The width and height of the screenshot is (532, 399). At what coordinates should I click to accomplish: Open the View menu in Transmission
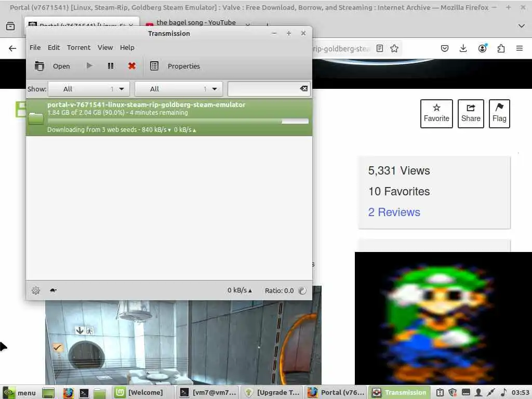click(105, 47)
